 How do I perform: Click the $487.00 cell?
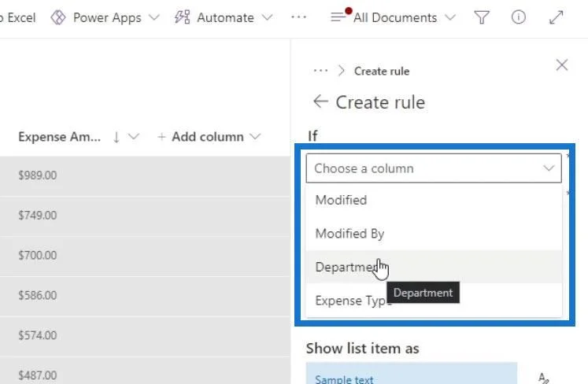coord(38,375)
